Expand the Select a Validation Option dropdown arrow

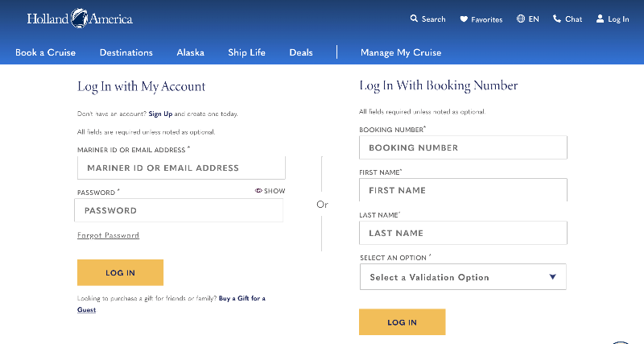coord(553,277)
